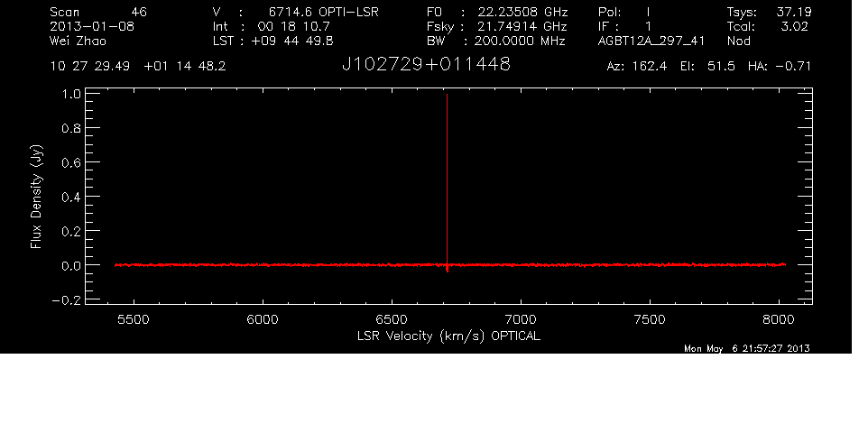
Task: Click the 0.2 tick on y-axis
Action: point(70,231)
